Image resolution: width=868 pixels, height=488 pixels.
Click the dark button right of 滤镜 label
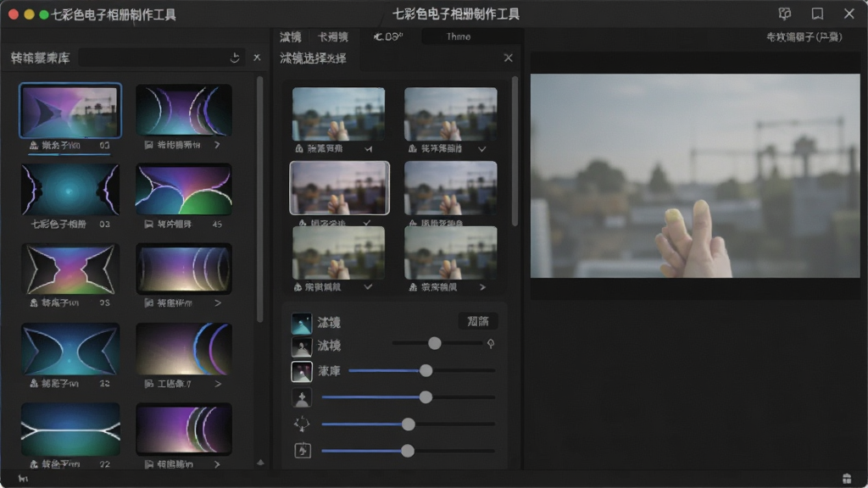[x=478, y=321]
